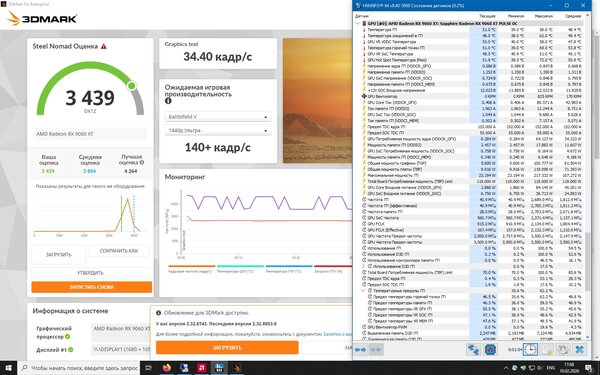Click HWiNFO blue expand-columns arrows button
600x375 pixels.
(x=360, y=349)
